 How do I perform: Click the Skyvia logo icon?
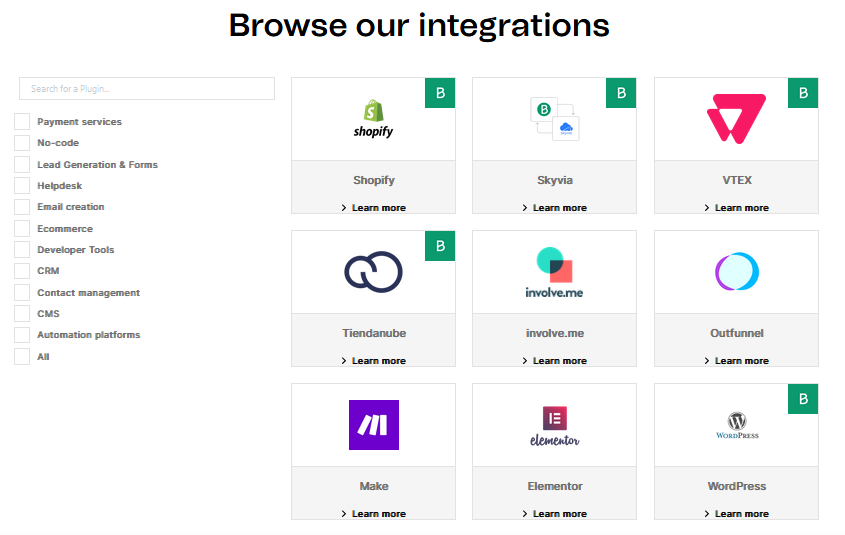click(555, 119)
